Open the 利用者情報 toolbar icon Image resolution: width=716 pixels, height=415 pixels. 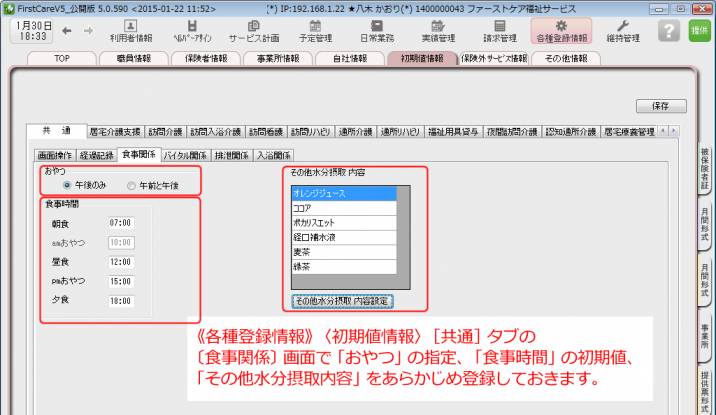[x=130, y=30]
